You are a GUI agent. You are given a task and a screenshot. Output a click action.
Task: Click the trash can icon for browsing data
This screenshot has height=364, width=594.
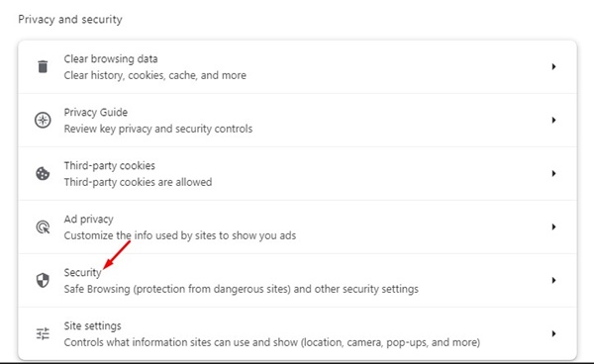pyautogui.click(x=43, y=66)
